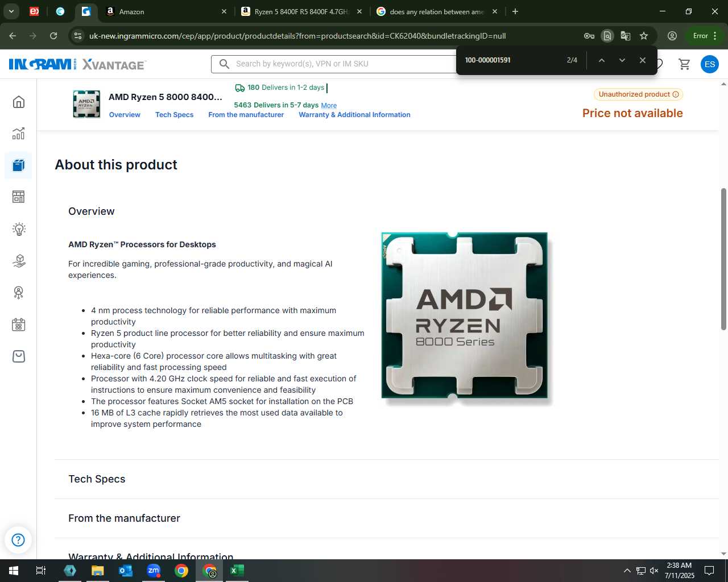The width and height of the screenshot is (728, 582).
Task: Open the tab search dropdown arrow
Action: click(11, 11)
